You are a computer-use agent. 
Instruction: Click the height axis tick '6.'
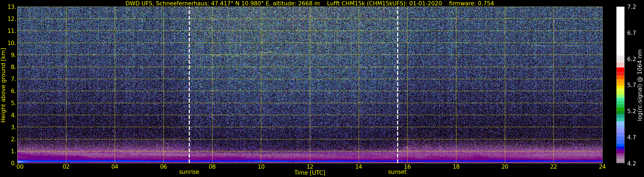(13, 91)
